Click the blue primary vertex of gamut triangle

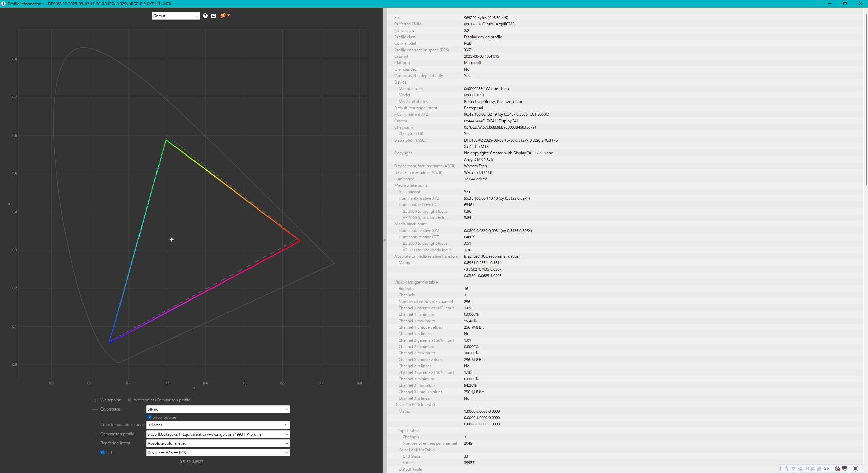click(110, 342)
